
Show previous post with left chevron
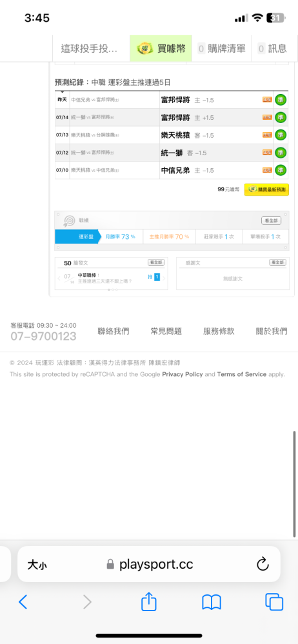(x=59, y=278)
